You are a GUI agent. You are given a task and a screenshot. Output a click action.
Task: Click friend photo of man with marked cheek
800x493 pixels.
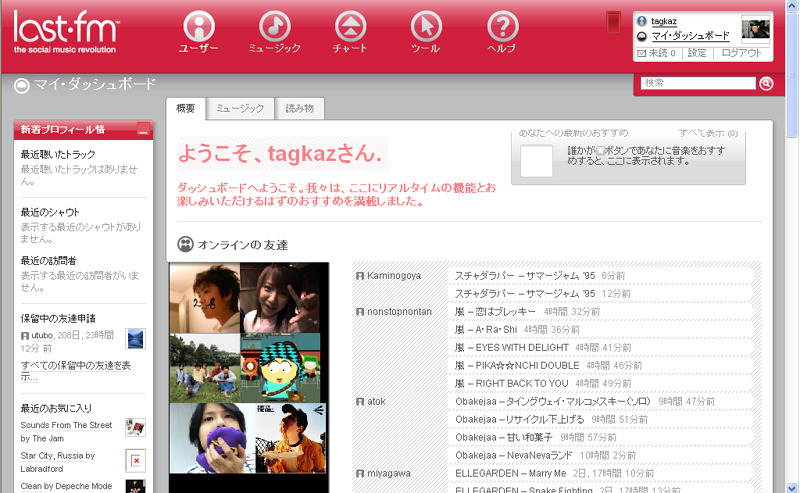tap(205, 298)
